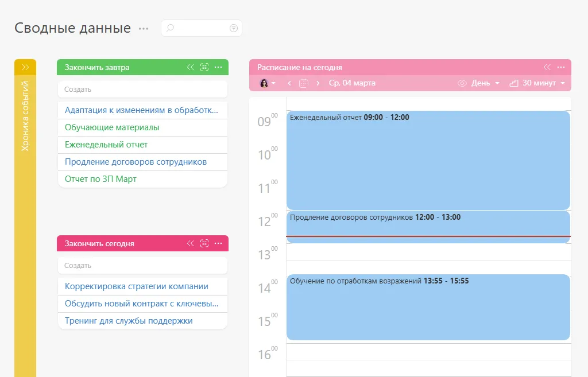Collapse the Расписание на сегодня panel
Image resolution: width=588 pixels, height=377 pixels.
point(547,67)
